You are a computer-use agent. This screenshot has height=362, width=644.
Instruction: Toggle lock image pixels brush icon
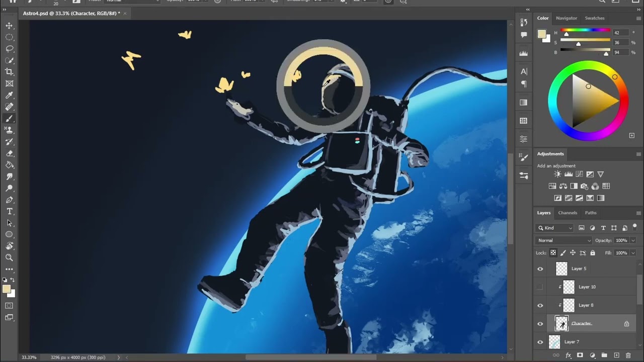coord(563,253)
